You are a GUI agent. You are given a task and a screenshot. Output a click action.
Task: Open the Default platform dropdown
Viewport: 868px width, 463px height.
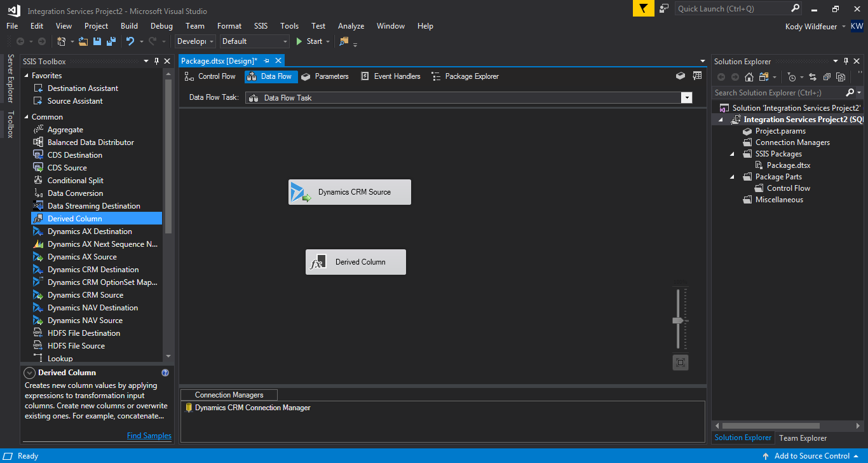285,41
